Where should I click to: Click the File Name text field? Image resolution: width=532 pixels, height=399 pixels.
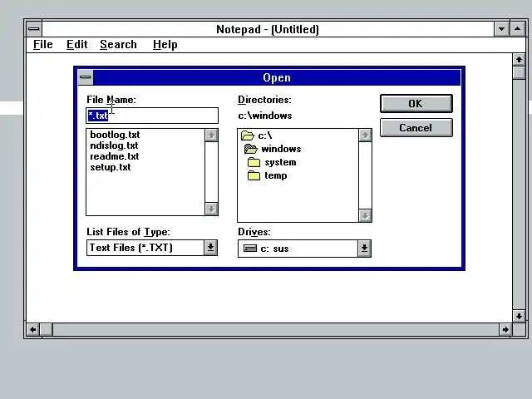point(152,116)
